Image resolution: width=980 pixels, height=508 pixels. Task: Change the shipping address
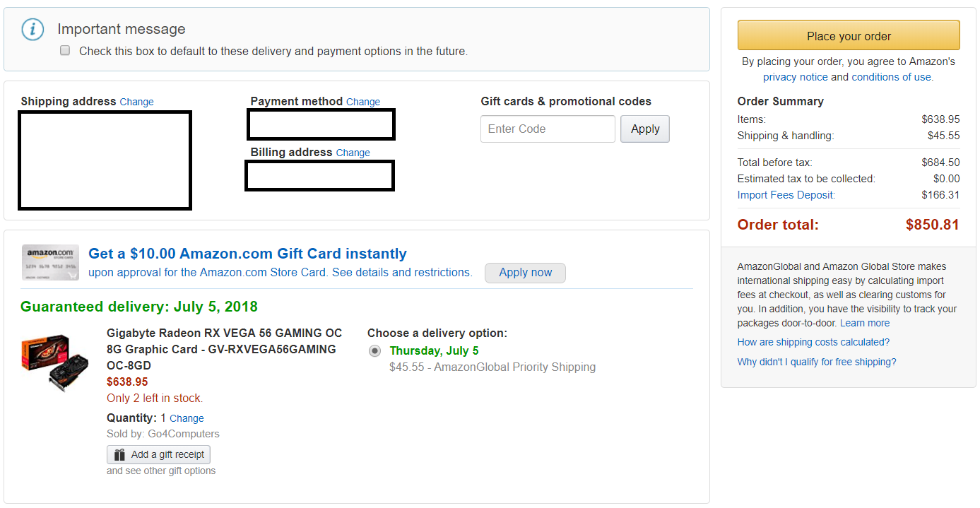click(136, 102)
